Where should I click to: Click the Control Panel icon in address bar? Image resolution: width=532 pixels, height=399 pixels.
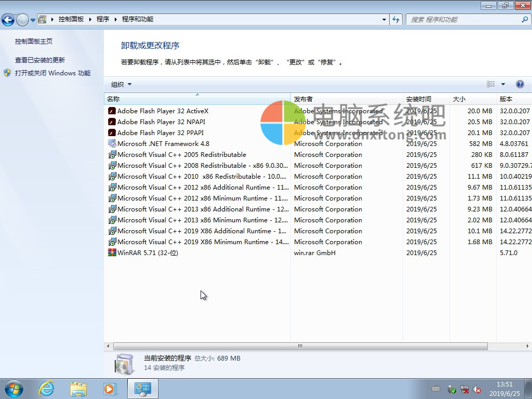pyautogui.click(x=43, y=19)
